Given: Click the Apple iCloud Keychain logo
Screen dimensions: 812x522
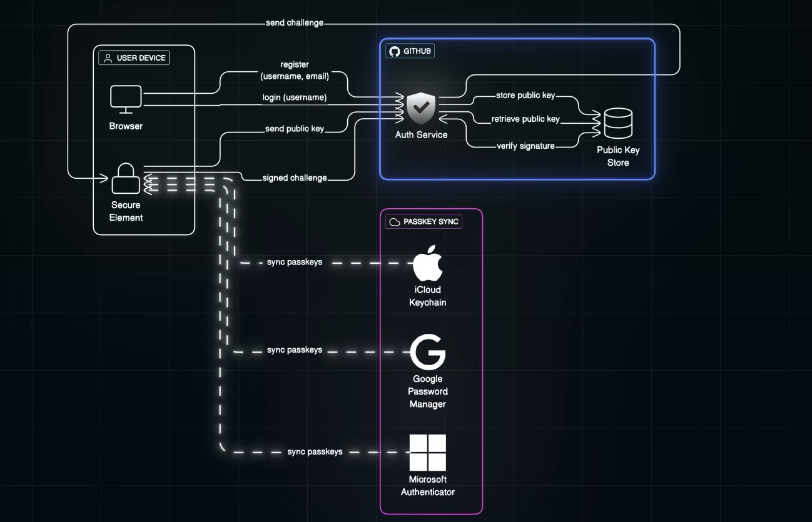Looking at the screenshot, I should pyautogui.click(x=428, y=264).
